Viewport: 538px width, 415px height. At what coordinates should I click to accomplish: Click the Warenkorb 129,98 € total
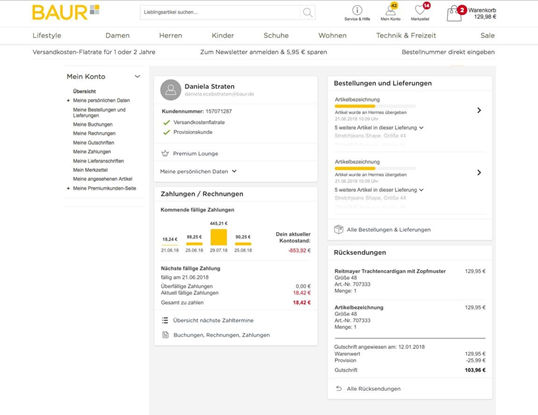(x=485, y=16)
